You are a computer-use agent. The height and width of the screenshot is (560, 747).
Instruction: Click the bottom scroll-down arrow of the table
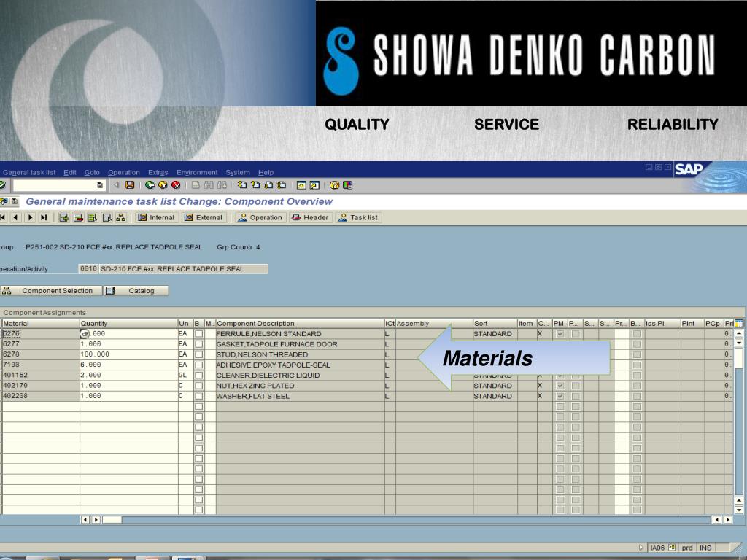coord(739,510)
